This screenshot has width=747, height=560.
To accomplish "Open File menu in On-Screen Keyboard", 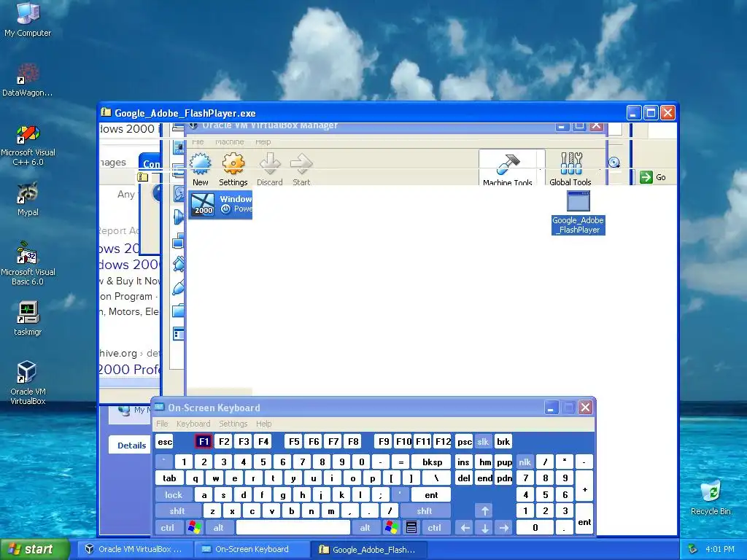I will [163, 424].
